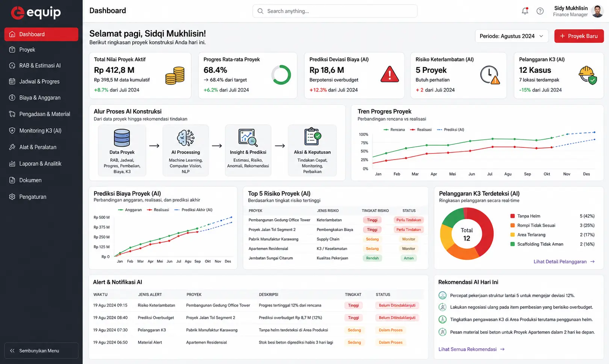Image resolution: width=609 pixels, height=364 pixels.
Task: Click the RAB & Estimasi AI sidebar icon
Action: coord(12,65)
